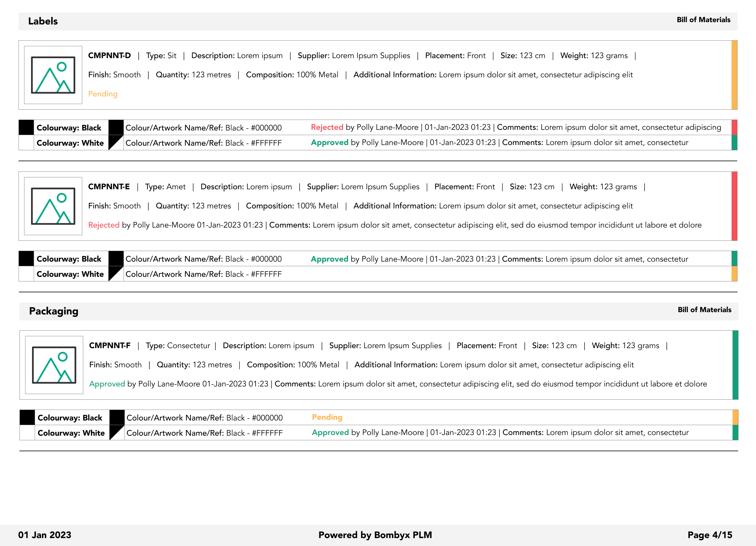Click the black colourway swatch under CMPNNT-F
This screenshot has height=546, width=756.
(x=27, y=417)
